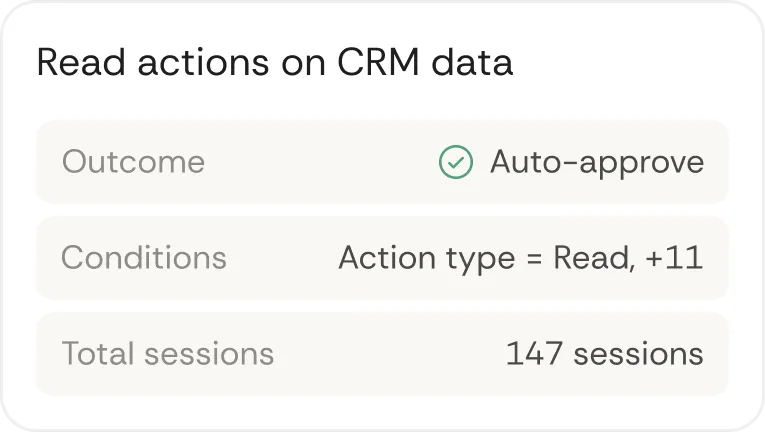
Task: Click the word 'data' in title
Action: pos(472,62)
